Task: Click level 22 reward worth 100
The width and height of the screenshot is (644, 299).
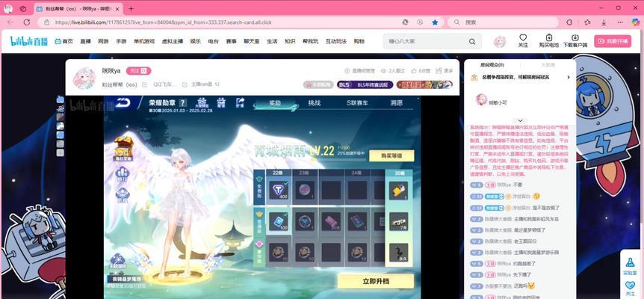Action: [279, 222]
